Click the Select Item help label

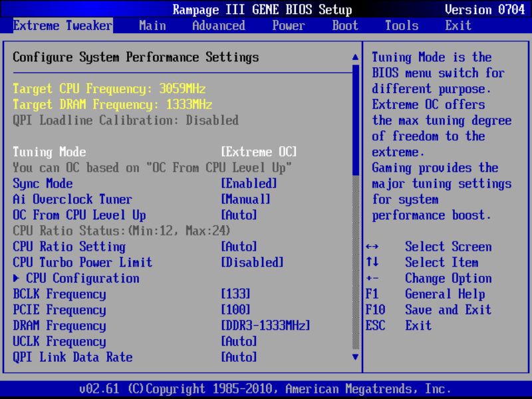pyautogui.click(x=442, y=262)
